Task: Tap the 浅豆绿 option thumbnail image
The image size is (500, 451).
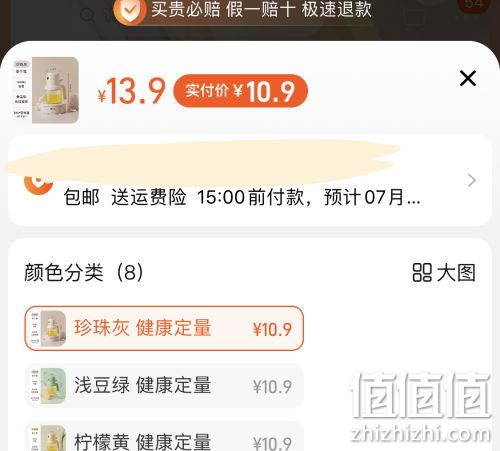Action: [x=48, y=386]
